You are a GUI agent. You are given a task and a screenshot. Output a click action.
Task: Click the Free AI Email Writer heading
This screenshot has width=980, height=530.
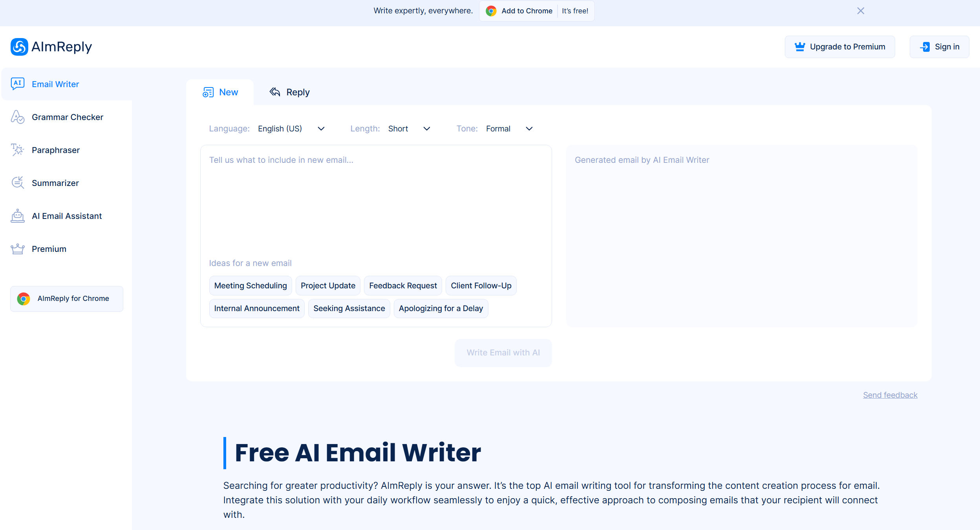pyautogui.click(x=358, y=453)
